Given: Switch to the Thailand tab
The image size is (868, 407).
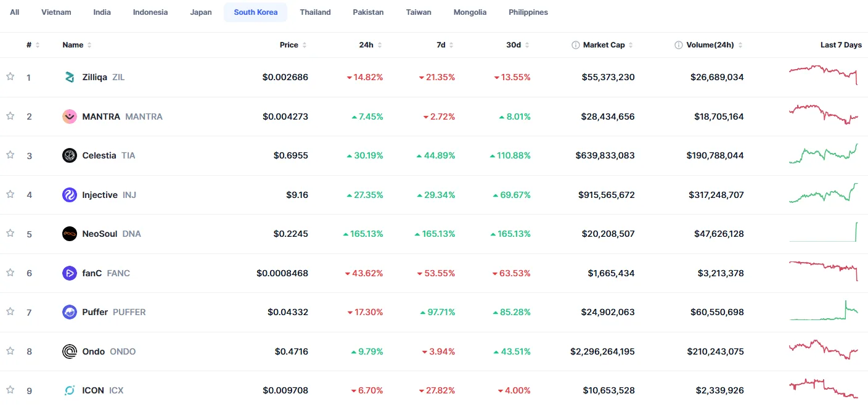Looking at the screenshot, I should (x=316, y=12).
